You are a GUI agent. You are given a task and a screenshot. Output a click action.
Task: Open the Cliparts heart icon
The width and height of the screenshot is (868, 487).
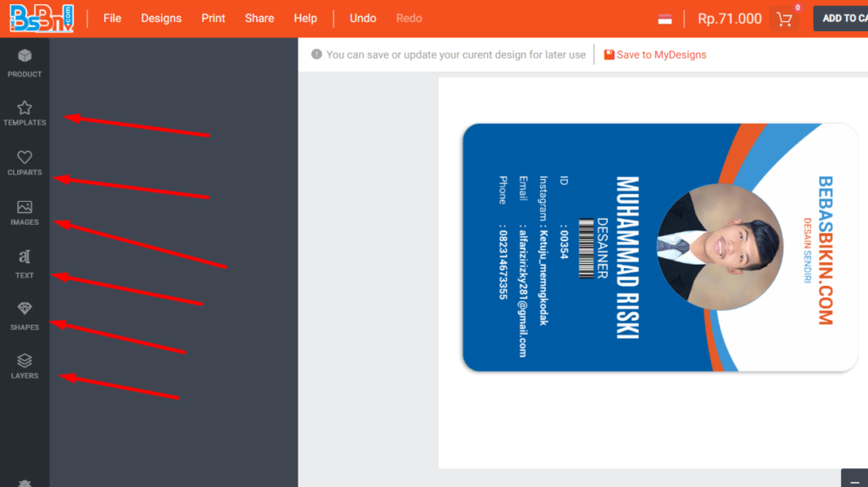coord(25,157)
